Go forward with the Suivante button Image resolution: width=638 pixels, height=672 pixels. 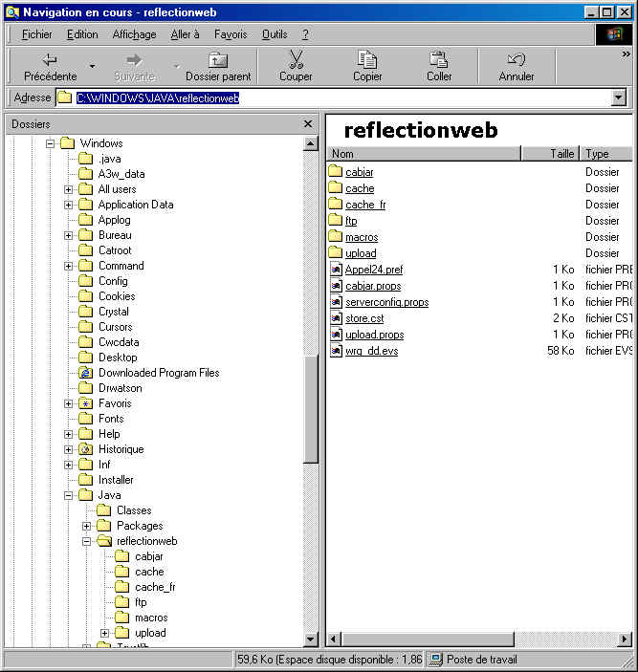134,67
